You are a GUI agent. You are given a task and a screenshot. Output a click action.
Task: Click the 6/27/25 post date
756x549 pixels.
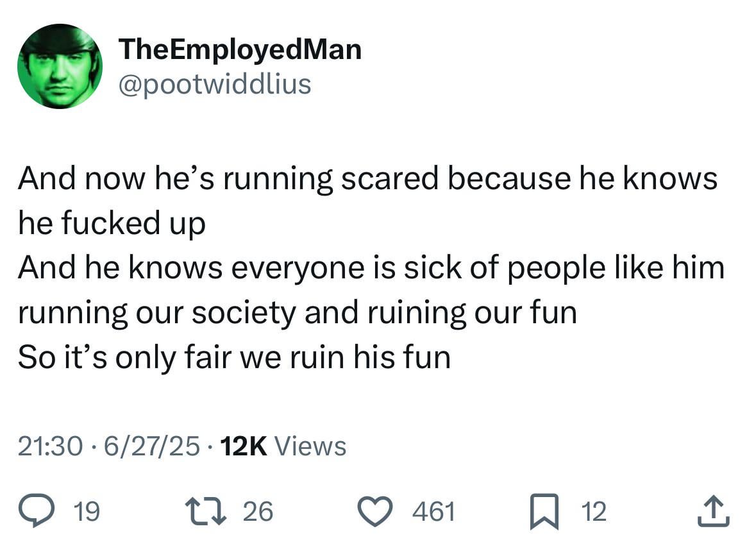[151, 446]
